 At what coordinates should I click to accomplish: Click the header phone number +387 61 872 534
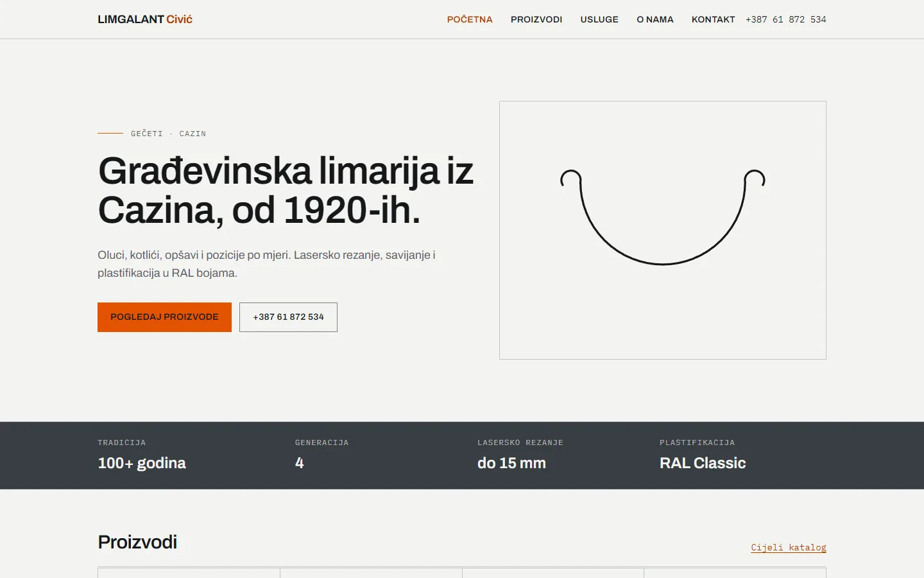786,19
